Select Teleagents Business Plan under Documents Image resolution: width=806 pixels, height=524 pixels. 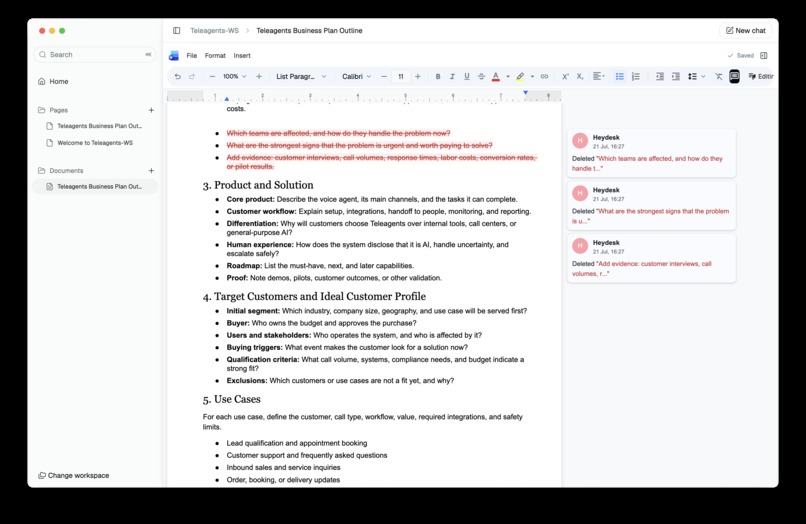click(x=95, y=186)
